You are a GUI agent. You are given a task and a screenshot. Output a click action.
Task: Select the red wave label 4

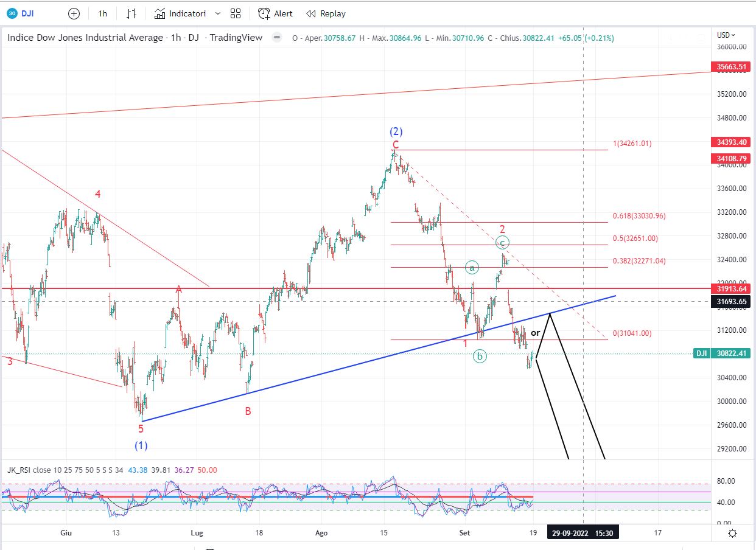97,194
